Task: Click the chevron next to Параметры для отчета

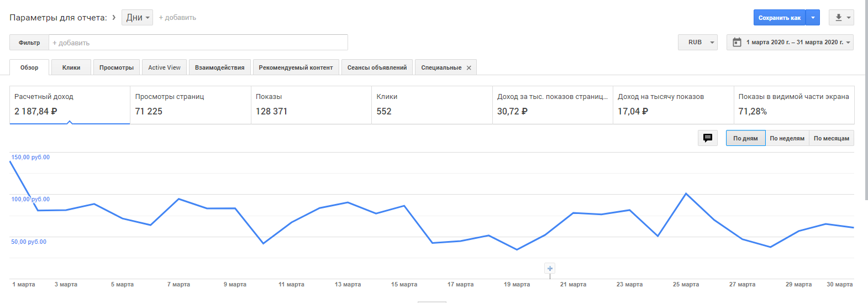Action: [114, 17]
